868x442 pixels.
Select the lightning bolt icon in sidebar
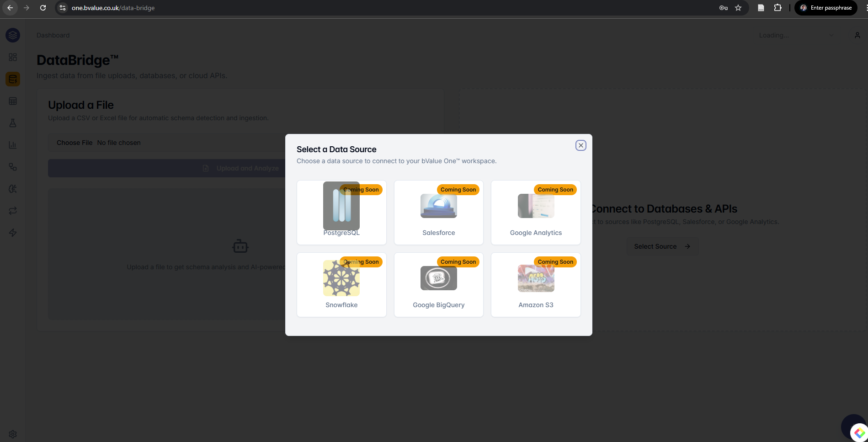(12, 232)
